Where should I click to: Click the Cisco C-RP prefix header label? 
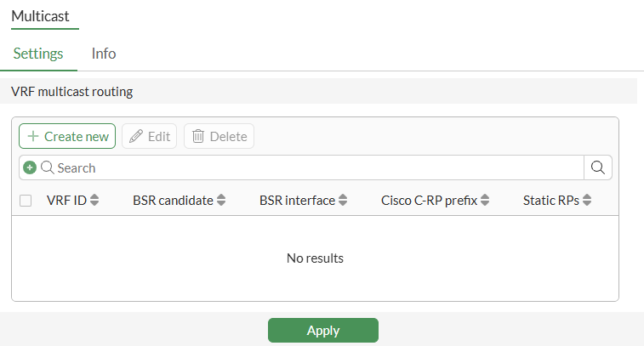430,201
